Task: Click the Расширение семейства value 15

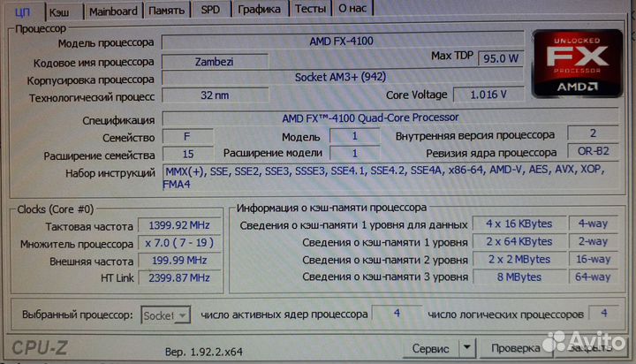Action: 187,154
